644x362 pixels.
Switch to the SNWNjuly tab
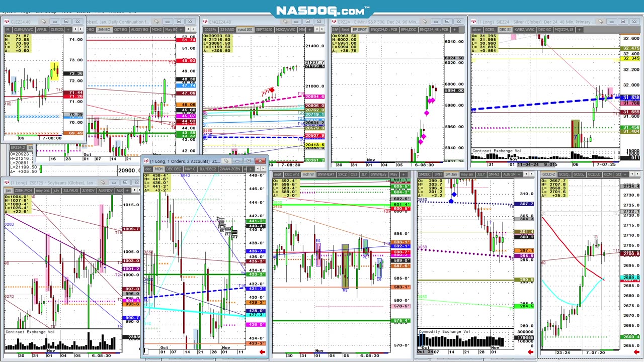click(379, 174)
